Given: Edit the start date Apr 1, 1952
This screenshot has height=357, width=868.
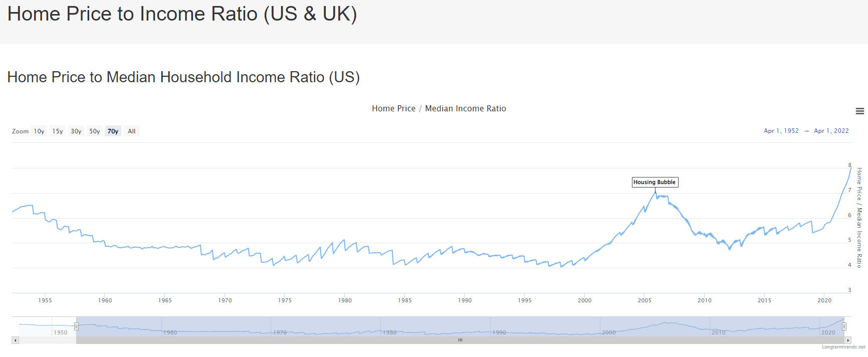Looking at the screenshot, I should coord(781,131).
